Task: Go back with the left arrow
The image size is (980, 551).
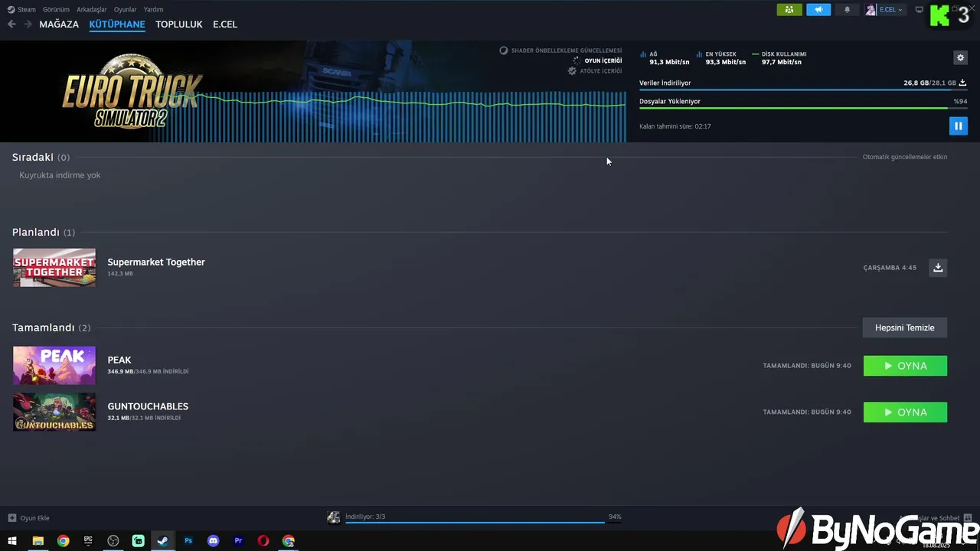Action: click(x=11, y=24)
